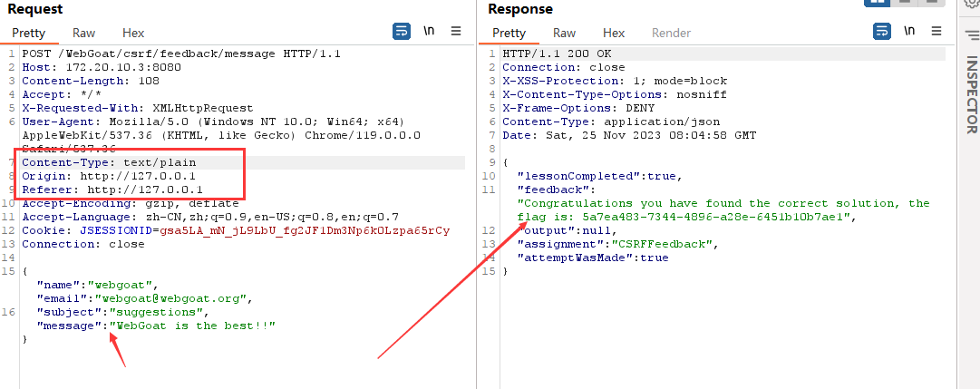Viewport: 980px width, 389px height.
Task: Expand the Inspector side panel
Action: [x=971, y=94]
